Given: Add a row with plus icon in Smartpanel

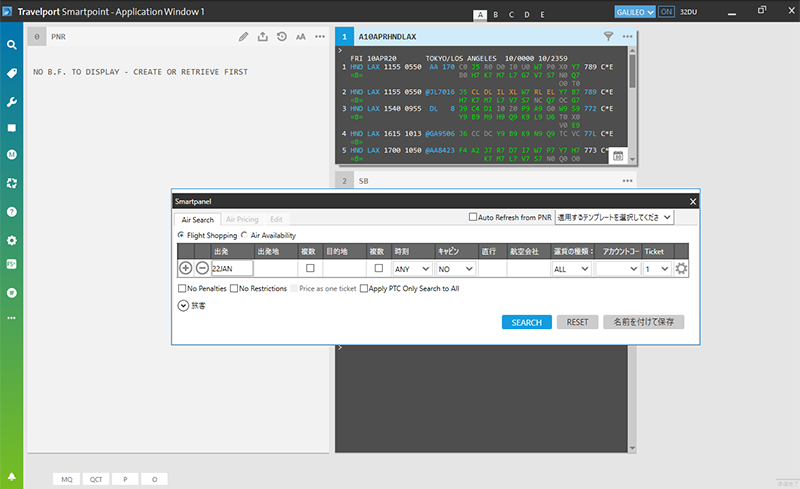Looking at the screenshot, I should click(186, 268).
